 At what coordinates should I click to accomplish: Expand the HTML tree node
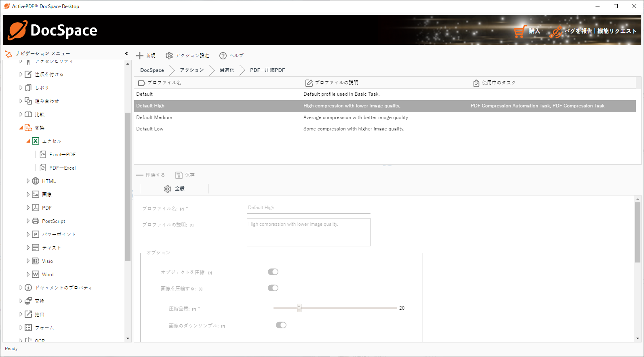point(28,181)
